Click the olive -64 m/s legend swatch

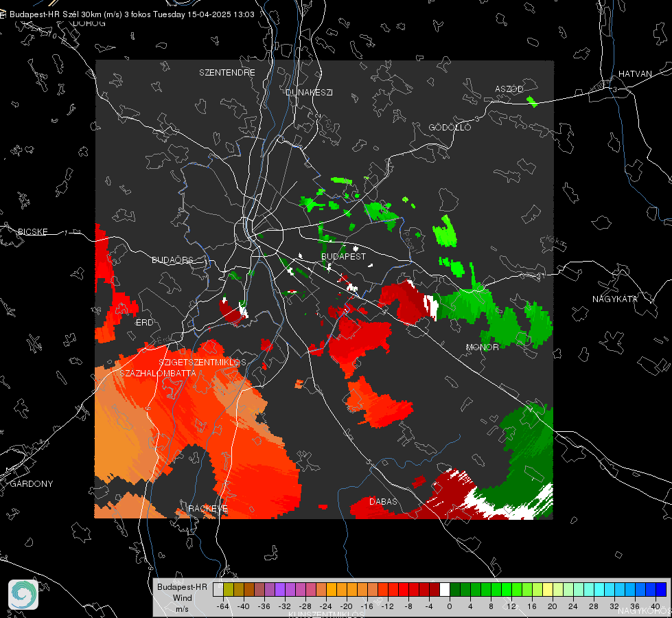[x=229, y=590]
